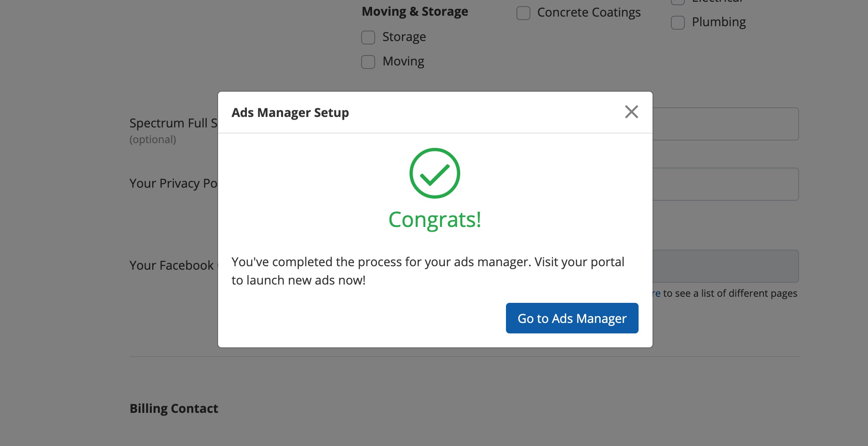
Task: Tick the Storage checkbox
Action: pos(368,38)
